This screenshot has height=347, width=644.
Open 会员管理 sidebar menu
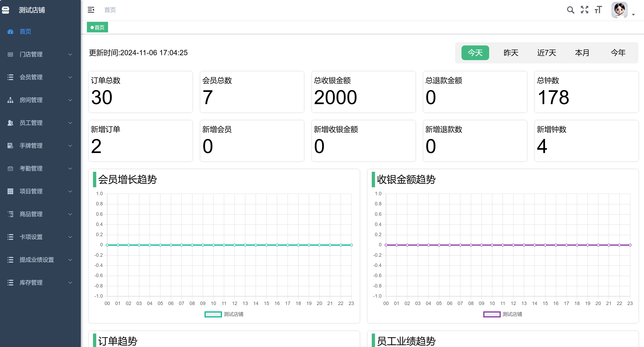[x=40, y=77]
